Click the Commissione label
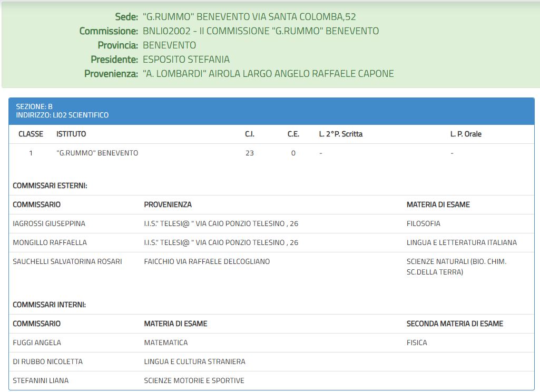This screenshot has height=392, width=540. pyautogui.click(x=109, y=31)
